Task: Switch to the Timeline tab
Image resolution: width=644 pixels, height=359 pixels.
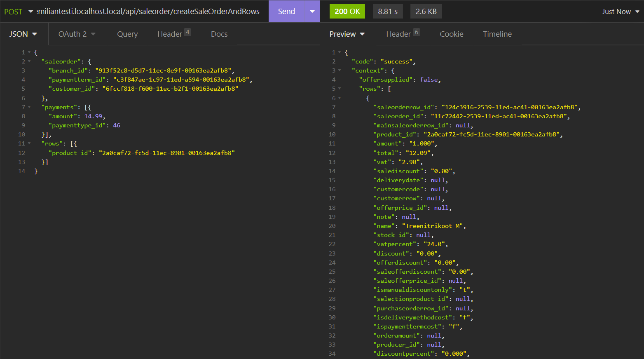Action: click(497, 34)
